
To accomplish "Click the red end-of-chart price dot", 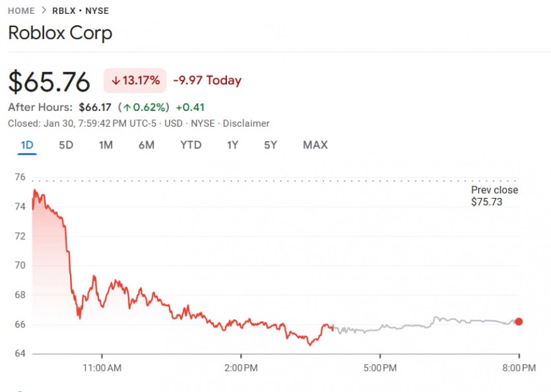I will [x=519, y=321].
